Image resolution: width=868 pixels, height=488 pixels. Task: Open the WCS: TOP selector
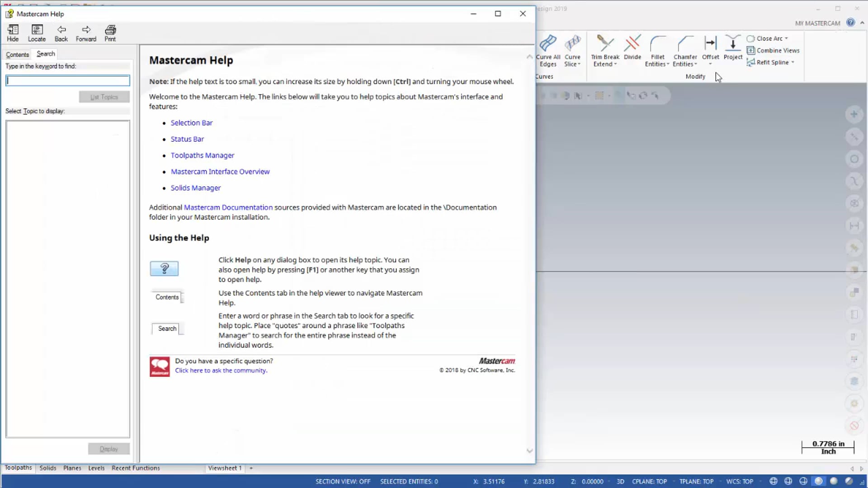point(740,482)
